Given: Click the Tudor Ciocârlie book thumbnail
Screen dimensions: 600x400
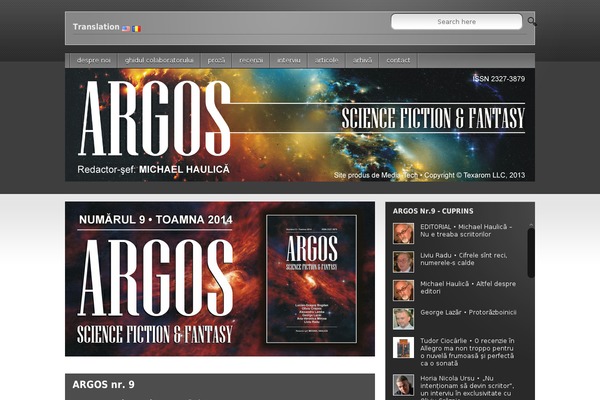Looking at the screenshot, I should point(403,347).
